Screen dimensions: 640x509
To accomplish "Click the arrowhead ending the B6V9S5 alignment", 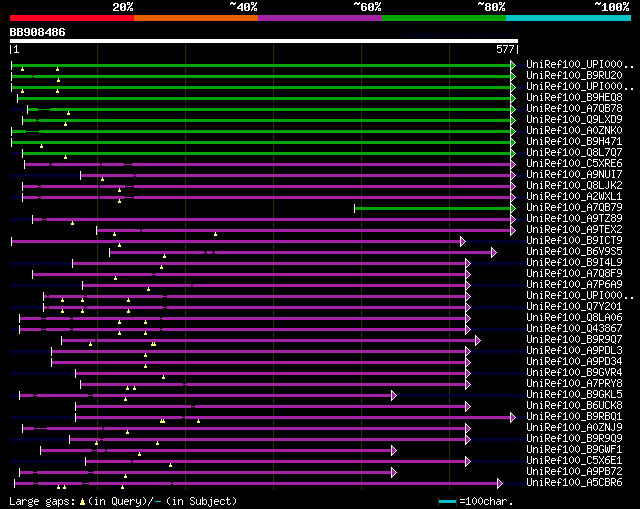I will [494, 253].
